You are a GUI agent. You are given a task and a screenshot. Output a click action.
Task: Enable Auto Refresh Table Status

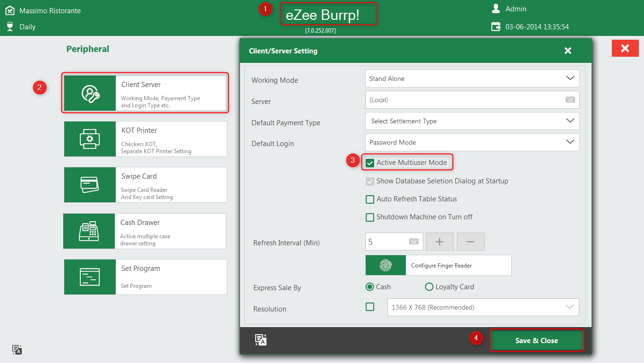coord(370,199)
